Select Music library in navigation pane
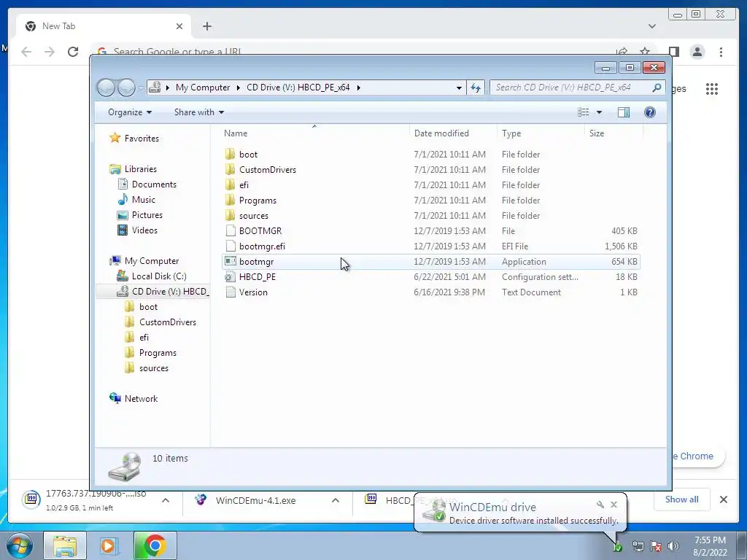Viewport: 747px width, 560px height. pos(144,200)
